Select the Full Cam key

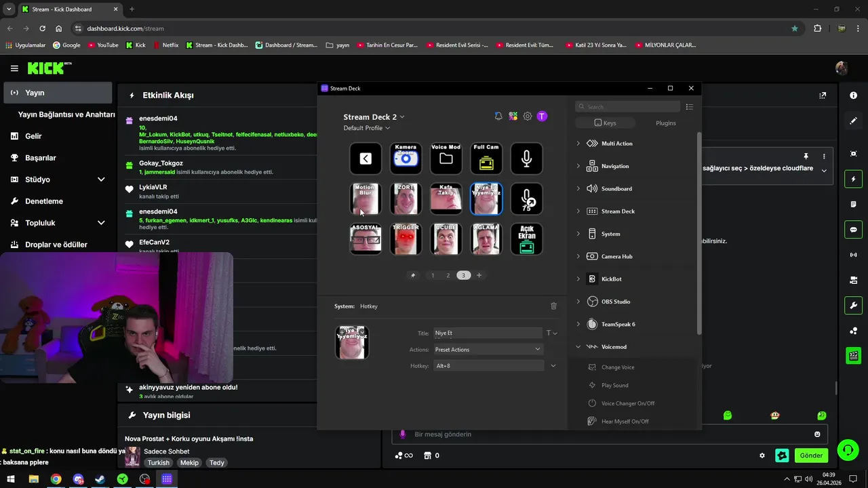click(x=486, y=159)
